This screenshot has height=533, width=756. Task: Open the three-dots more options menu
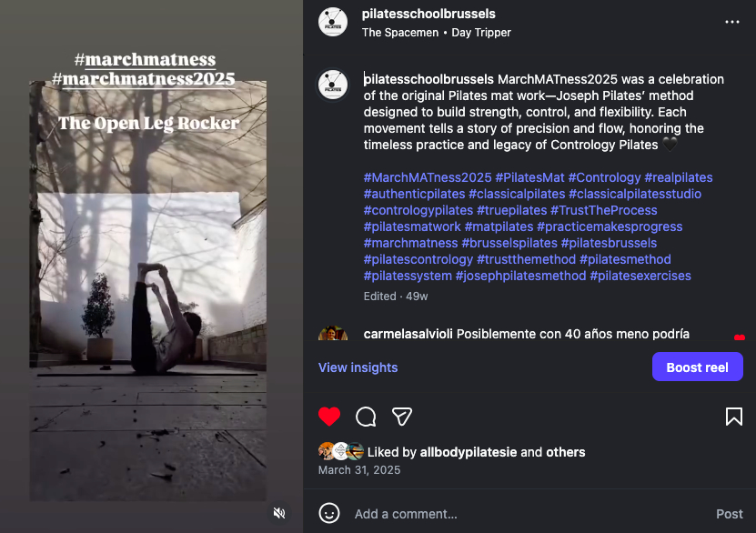(732, 22)
